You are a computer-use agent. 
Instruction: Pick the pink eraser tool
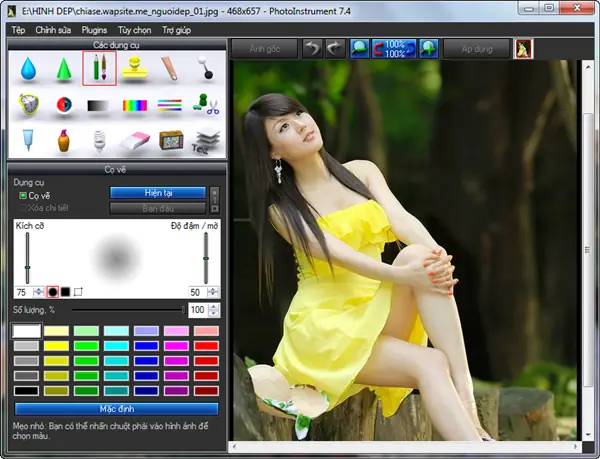(x=135, y=140)
